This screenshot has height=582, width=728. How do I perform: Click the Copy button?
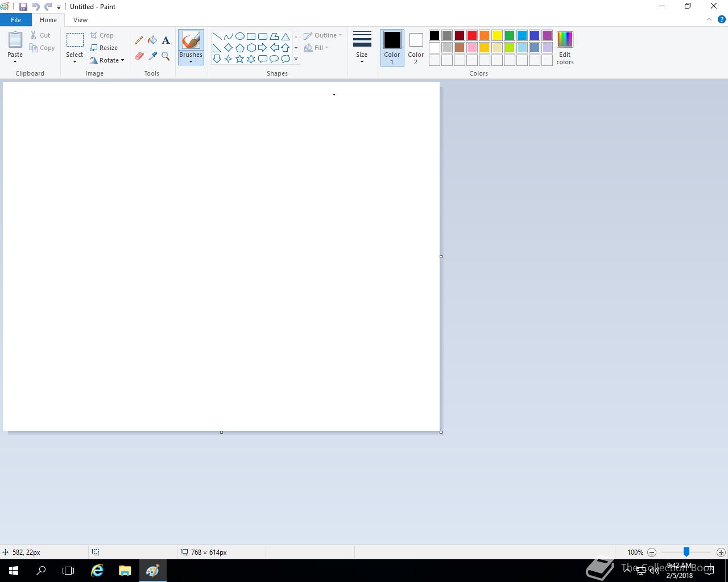[x=42, y=48]
